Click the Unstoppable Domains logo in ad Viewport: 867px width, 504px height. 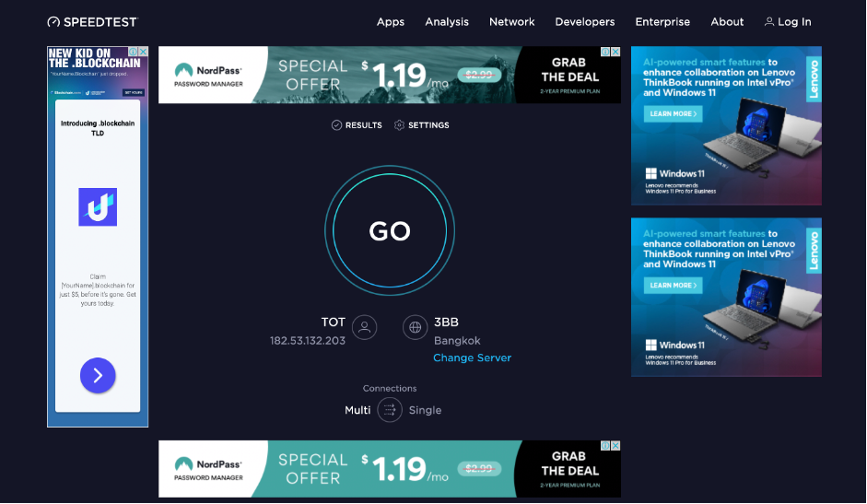[x=98, y=207]
